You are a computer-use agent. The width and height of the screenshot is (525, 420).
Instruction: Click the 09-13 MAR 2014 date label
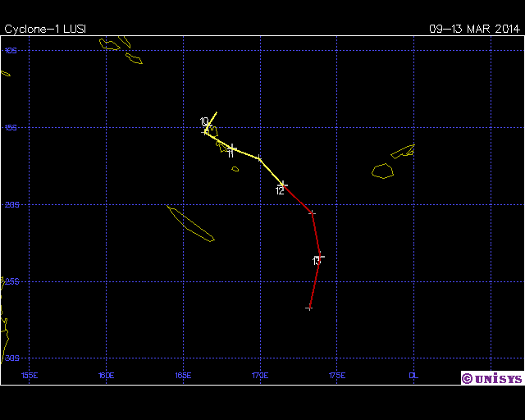[x=474, y=29]
